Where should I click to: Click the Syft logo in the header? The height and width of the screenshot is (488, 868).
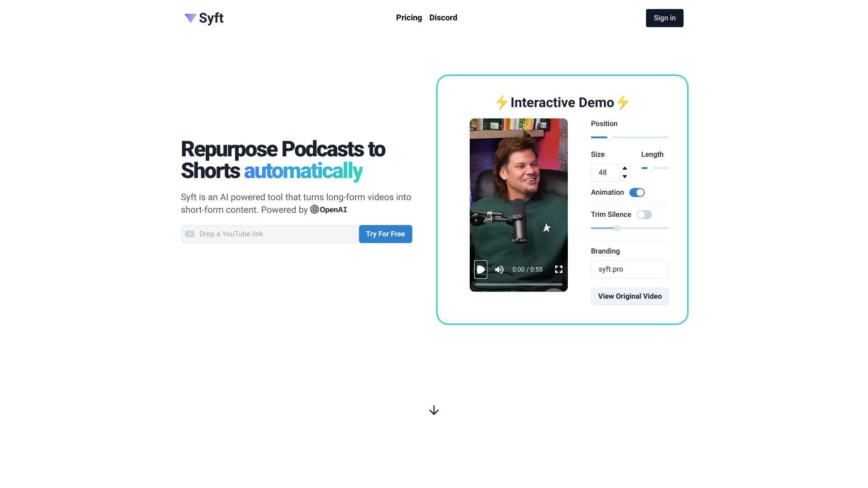tap(203, 18)
